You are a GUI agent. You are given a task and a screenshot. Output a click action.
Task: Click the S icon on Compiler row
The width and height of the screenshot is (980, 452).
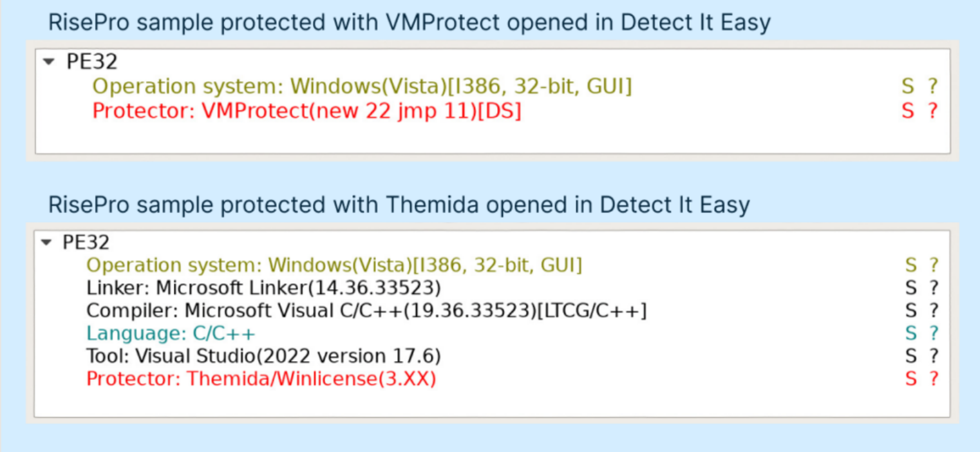pyautogui.click(x=911, y=310)
